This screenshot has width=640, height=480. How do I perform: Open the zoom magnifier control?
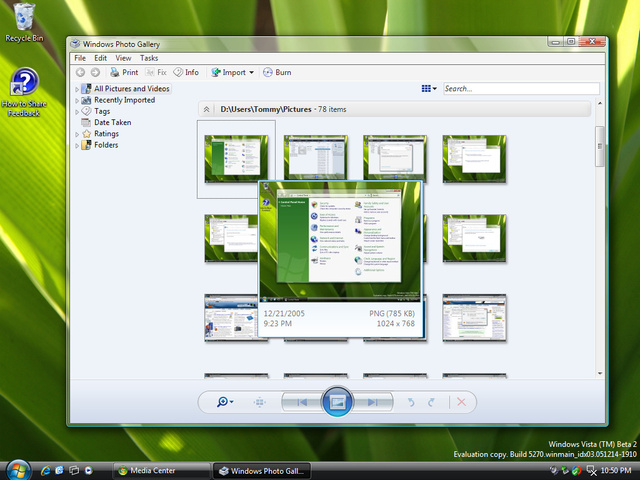[x=225, y=402]
